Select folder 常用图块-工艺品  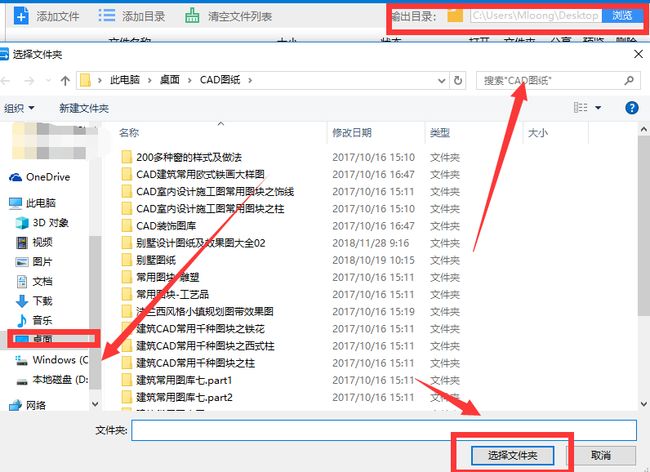pyautogui.click(x=165, y=295)
